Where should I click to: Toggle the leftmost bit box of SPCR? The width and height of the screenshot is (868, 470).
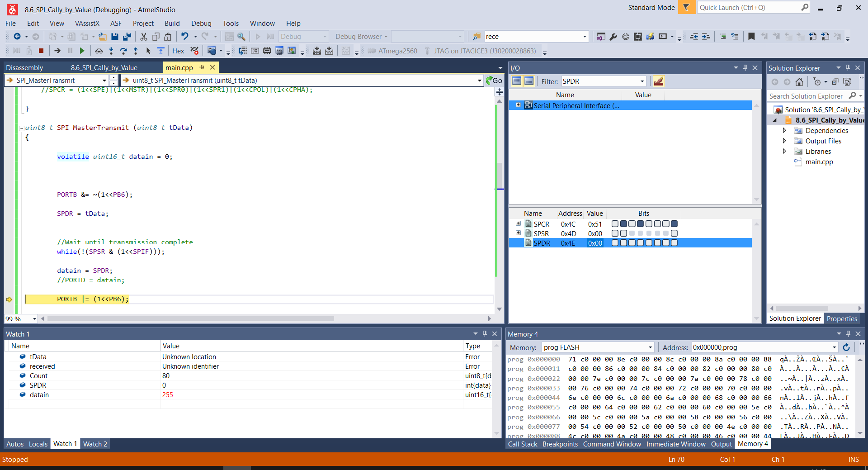(x=615, y=224)
